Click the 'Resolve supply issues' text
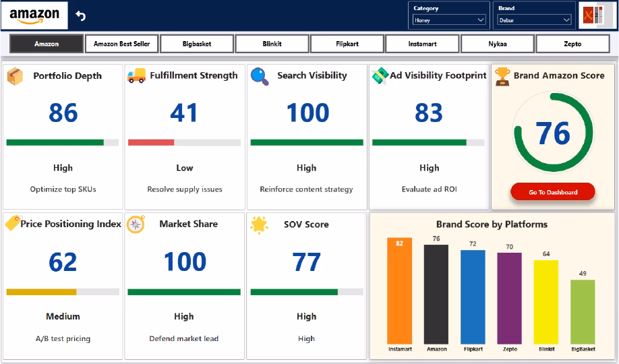Viewport: 619px width, 364px height. (x=185, y=189)
